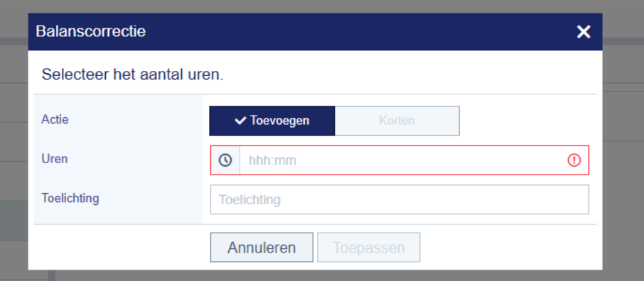Click the Uren row label
Viewport: 644px width, 281px height.
tap(55, 159)
